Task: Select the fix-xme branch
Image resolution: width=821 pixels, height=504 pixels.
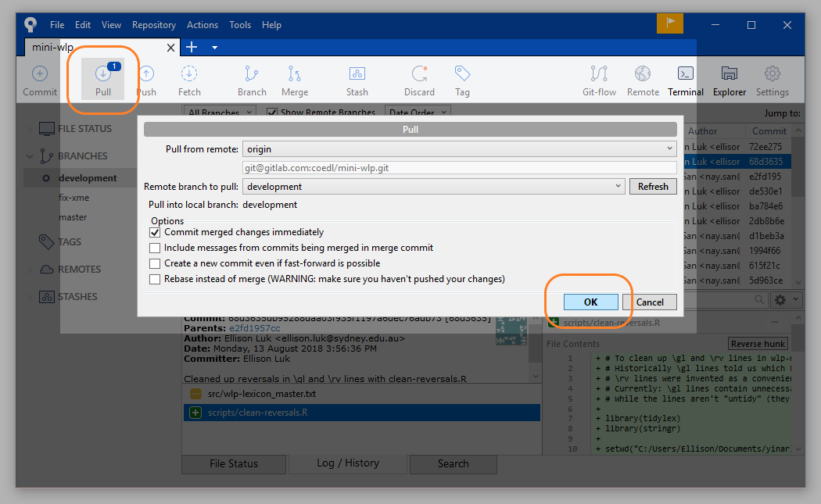Action: pos(73,198)
